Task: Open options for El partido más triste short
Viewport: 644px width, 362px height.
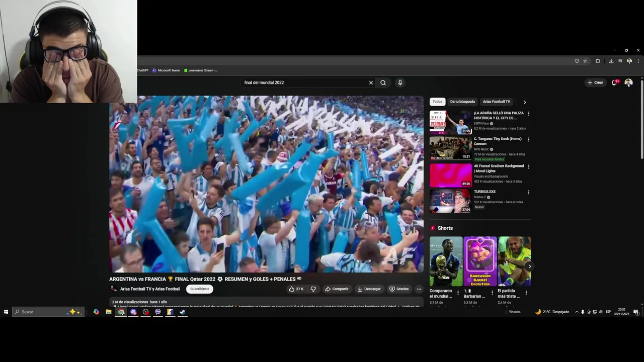Action: pyautogui.click(x=526, y=293)
